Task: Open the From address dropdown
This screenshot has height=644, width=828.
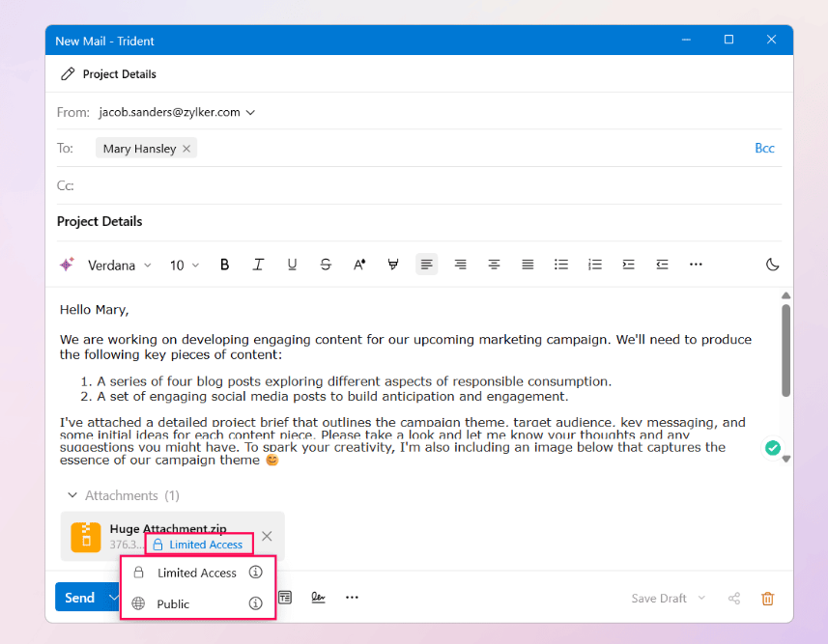Action: [x=251, y=112]
